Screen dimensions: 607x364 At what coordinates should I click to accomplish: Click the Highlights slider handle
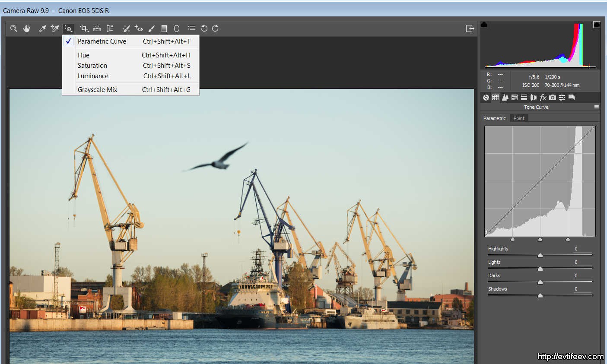tap(540, 256)
